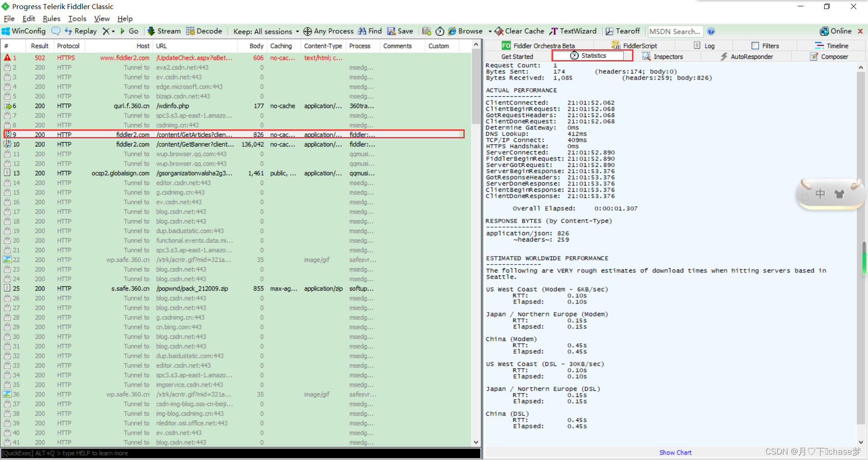
Task: Open the View menu
Action: 102,19
